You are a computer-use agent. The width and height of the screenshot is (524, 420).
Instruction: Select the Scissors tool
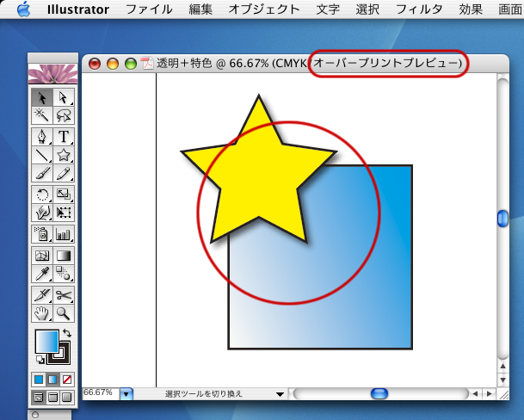tap(64, 295)
